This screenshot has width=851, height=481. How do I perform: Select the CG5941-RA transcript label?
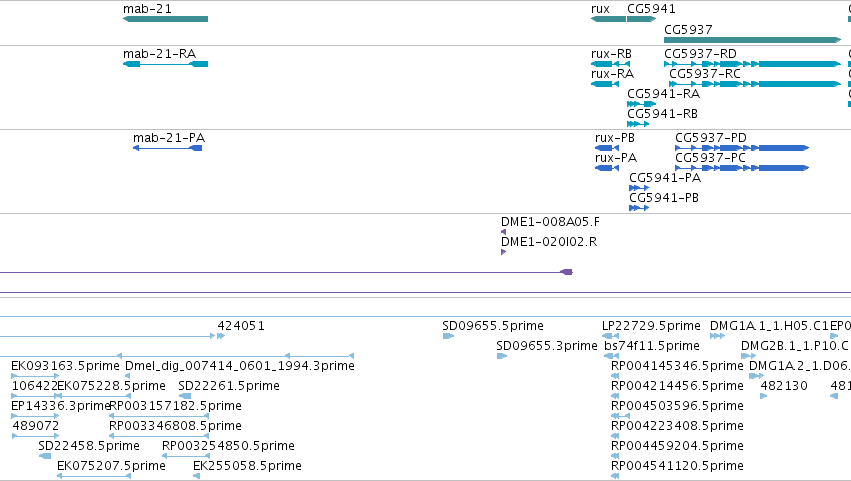pos(663,94)
